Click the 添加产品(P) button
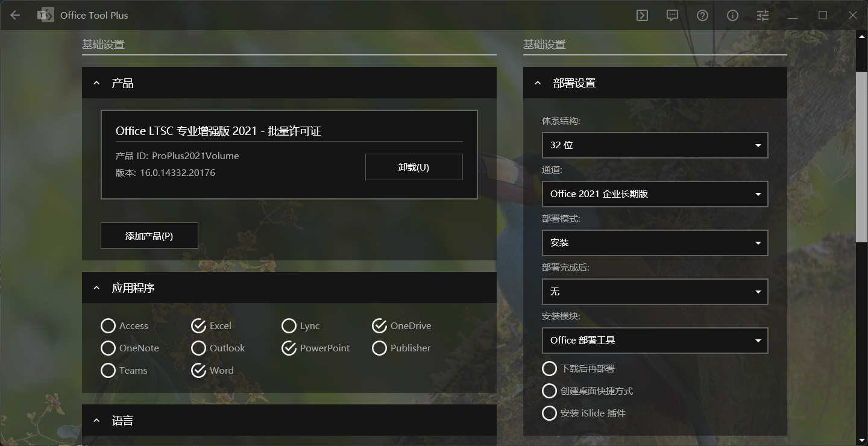The width and height of the screenshot is (868, 446). click(x=149, y=236)
